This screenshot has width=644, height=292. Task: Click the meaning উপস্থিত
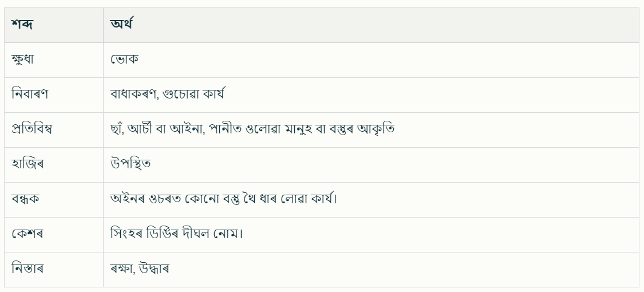click(x=131, y=164)
